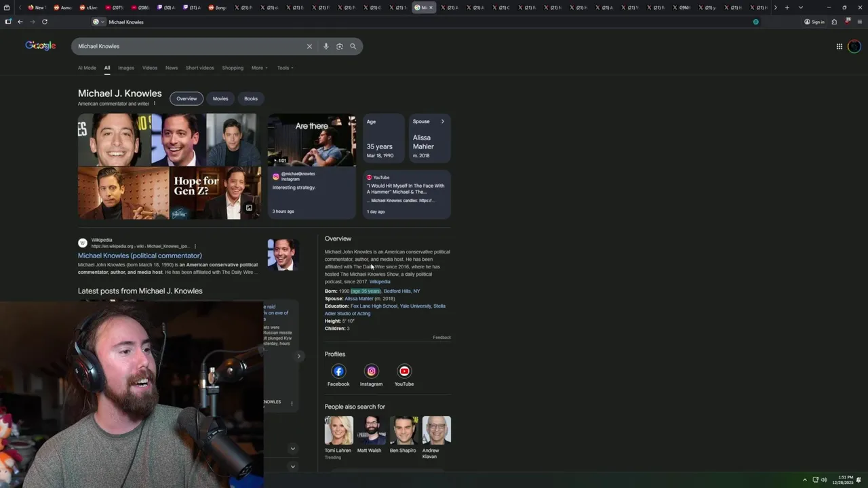
Task: Open the Instagram 'Interesting strategy.' post card
Action: tap(311, 193)
